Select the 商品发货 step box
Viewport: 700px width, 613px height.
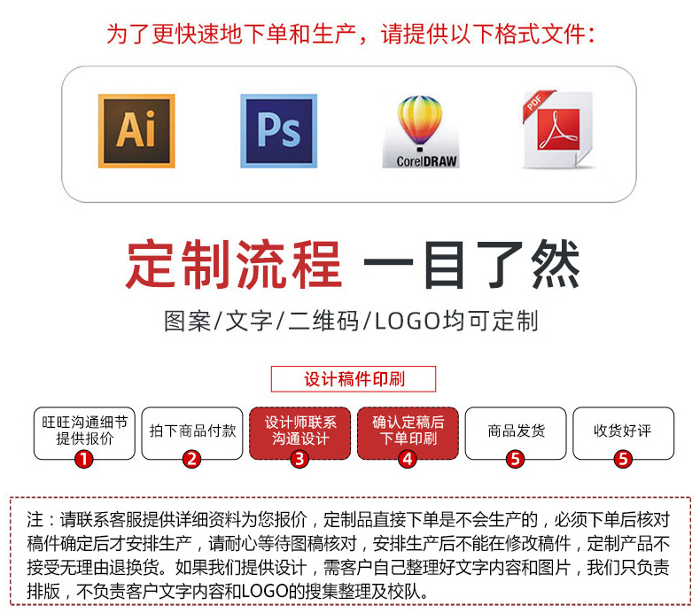pos(516,433)
